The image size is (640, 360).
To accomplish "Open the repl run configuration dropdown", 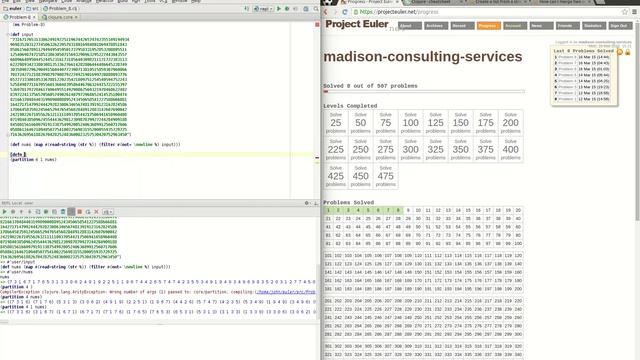I will pos(263,9).
